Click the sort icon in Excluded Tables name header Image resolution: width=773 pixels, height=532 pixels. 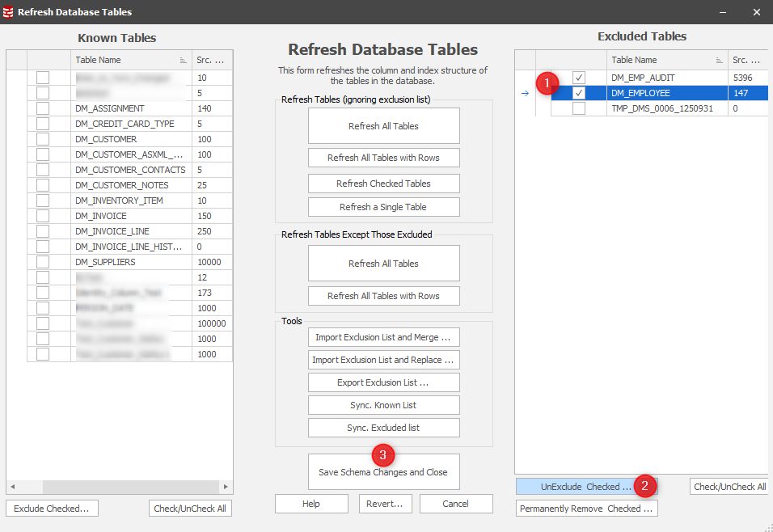719,61
